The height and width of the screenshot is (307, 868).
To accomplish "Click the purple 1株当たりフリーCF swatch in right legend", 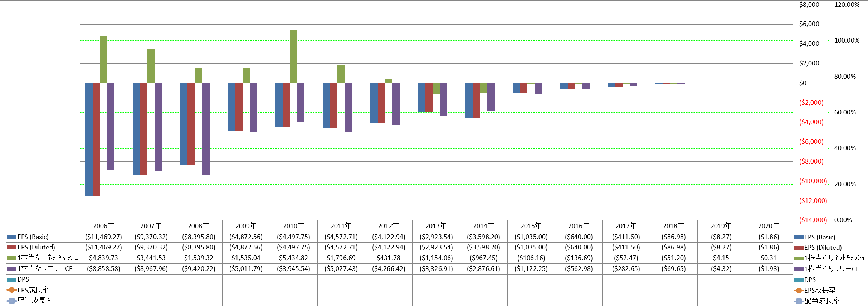I will (799, 269).
